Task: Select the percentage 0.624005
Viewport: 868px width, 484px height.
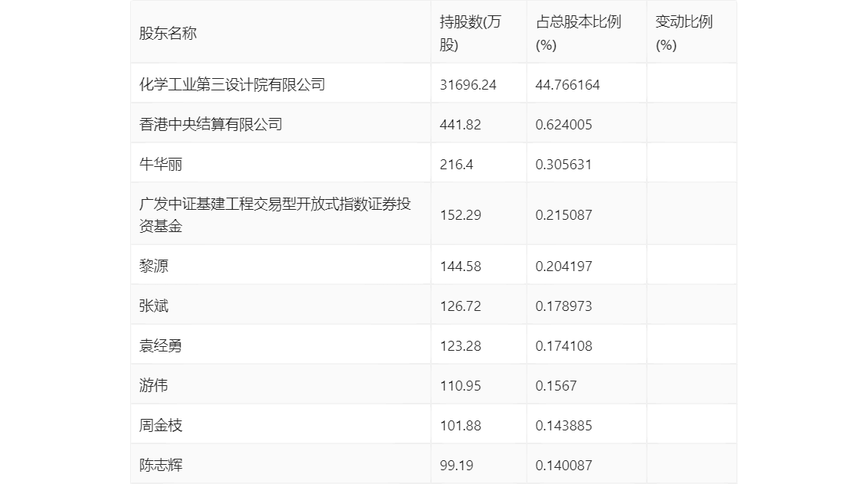Action: point(563,125)
